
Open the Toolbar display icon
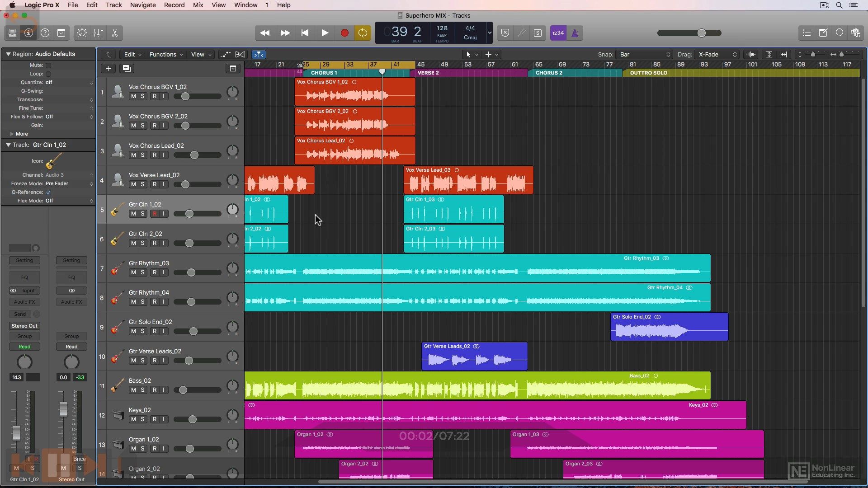click(61, 33)
